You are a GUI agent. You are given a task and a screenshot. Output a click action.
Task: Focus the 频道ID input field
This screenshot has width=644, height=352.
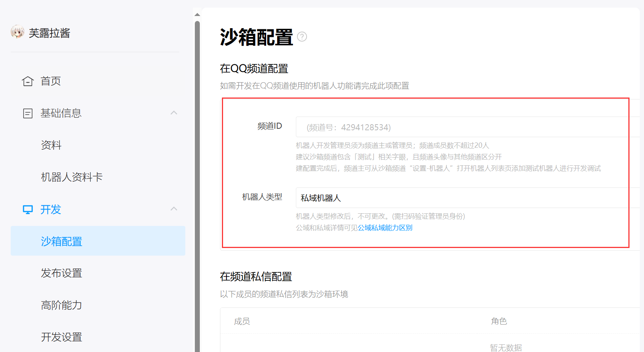tap(467, 127)
